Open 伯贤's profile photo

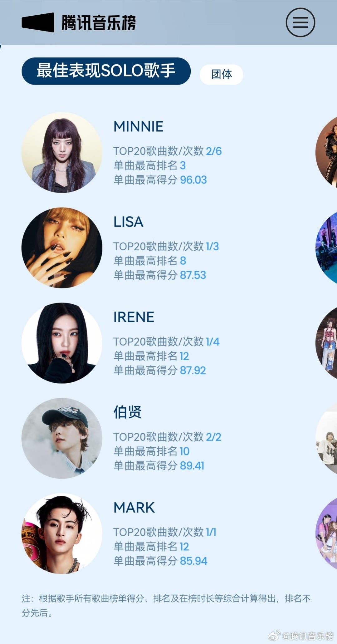[62, 438]
